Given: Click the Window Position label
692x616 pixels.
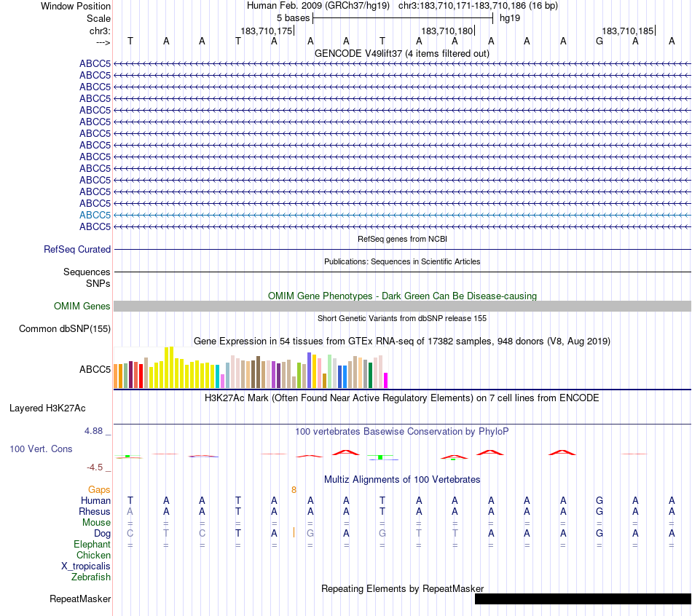Looking at the screenshot, I should coord(76,6).
